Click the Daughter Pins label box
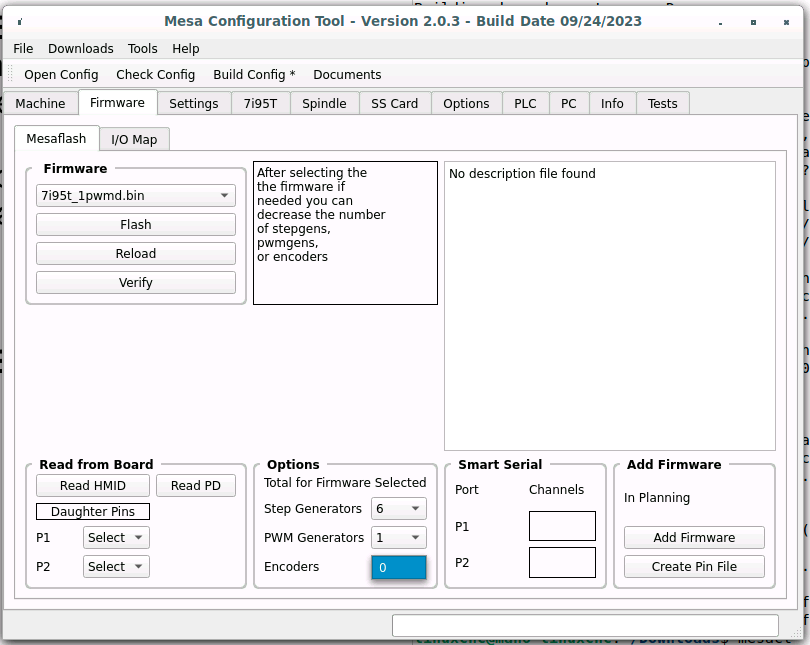This screenshot has height=645, width=810. pos(93,511)
